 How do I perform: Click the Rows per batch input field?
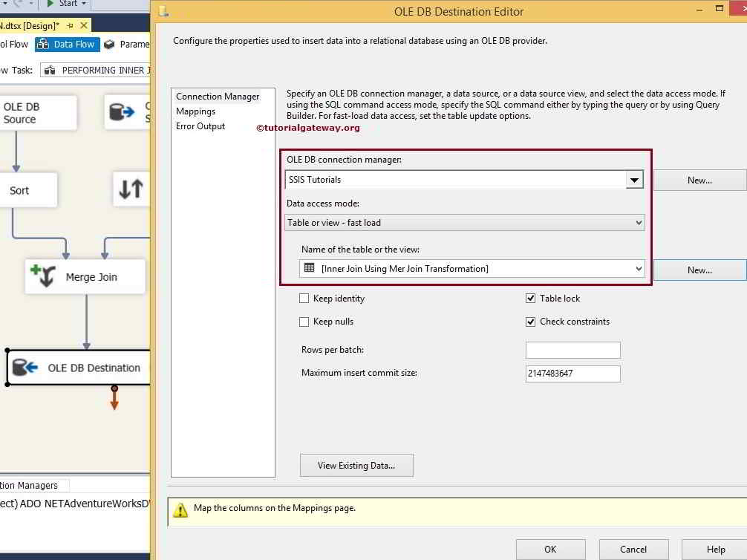[x=573, y=350]
